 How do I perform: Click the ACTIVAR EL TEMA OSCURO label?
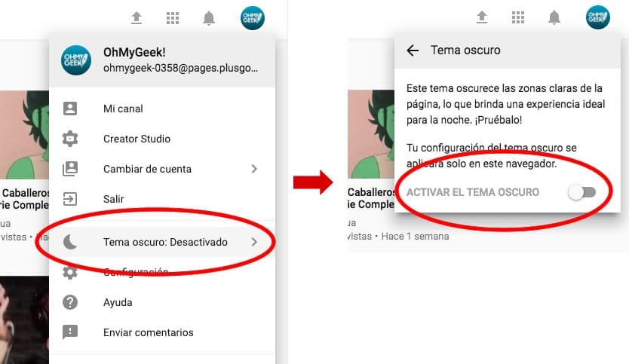tap(473, 192)
